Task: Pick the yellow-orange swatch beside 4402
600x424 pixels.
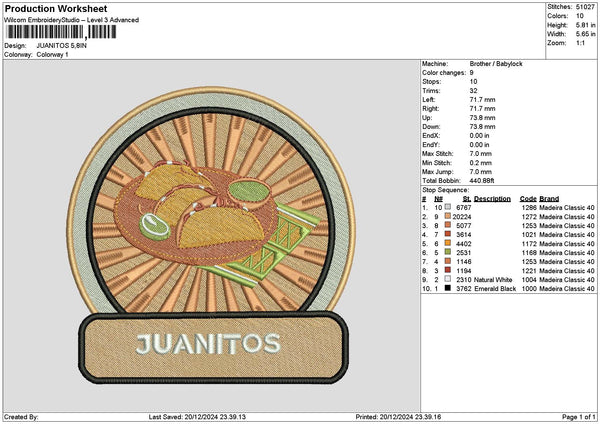Action: click(447, 243)
